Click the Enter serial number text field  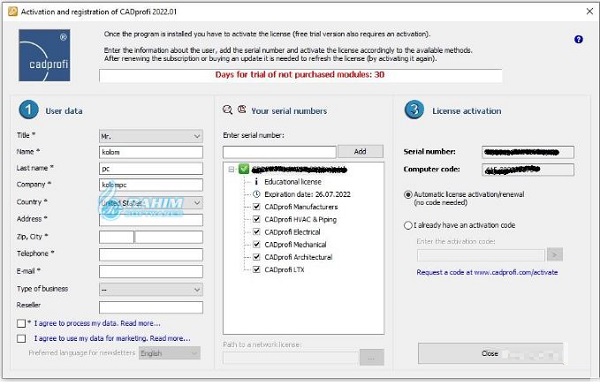point(279,152)
